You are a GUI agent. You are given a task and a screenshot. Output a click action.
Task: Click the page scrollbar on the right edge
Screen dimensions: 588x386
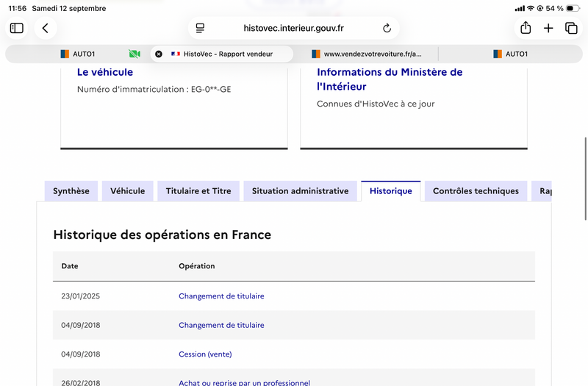pos(586,179)
